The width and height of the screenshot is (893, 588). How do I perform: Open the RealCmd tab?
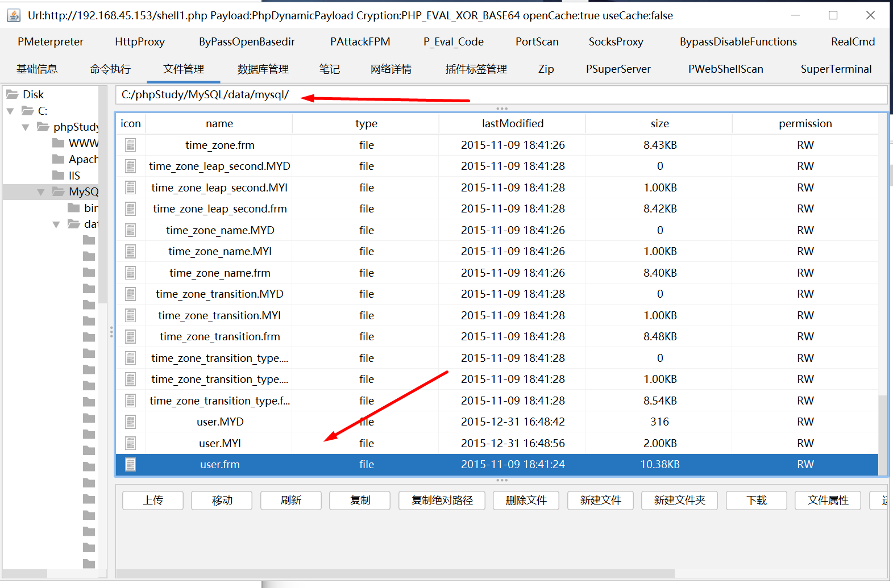click(x=853, y=41)
